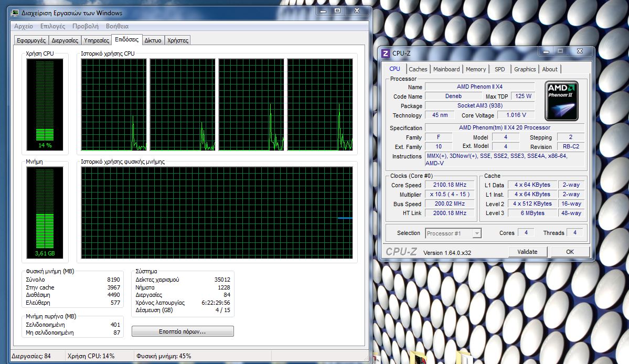
Task: Switch to the Διεργασίες tab
Action: 65,40
